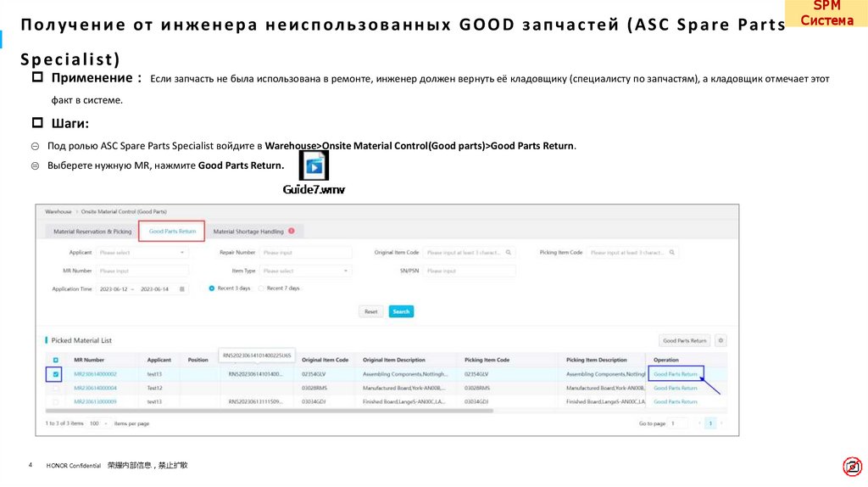Click the MR Number column header

tap(89, 360)
